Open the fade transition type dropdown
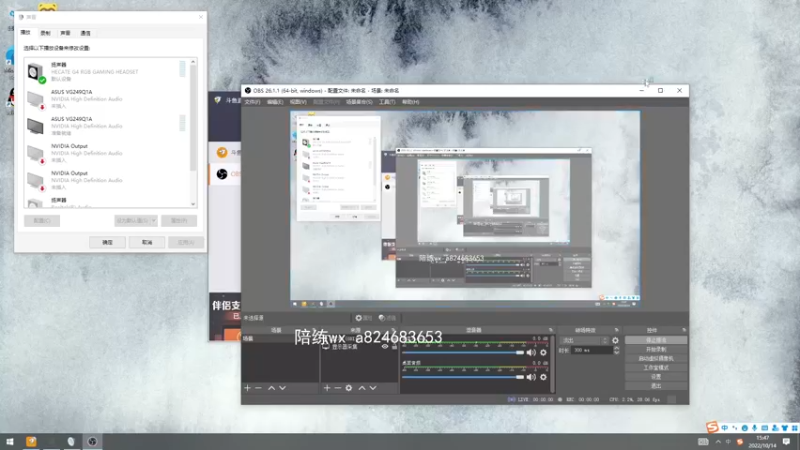Viewport: 800px width, 450px height. pos(585,340)
